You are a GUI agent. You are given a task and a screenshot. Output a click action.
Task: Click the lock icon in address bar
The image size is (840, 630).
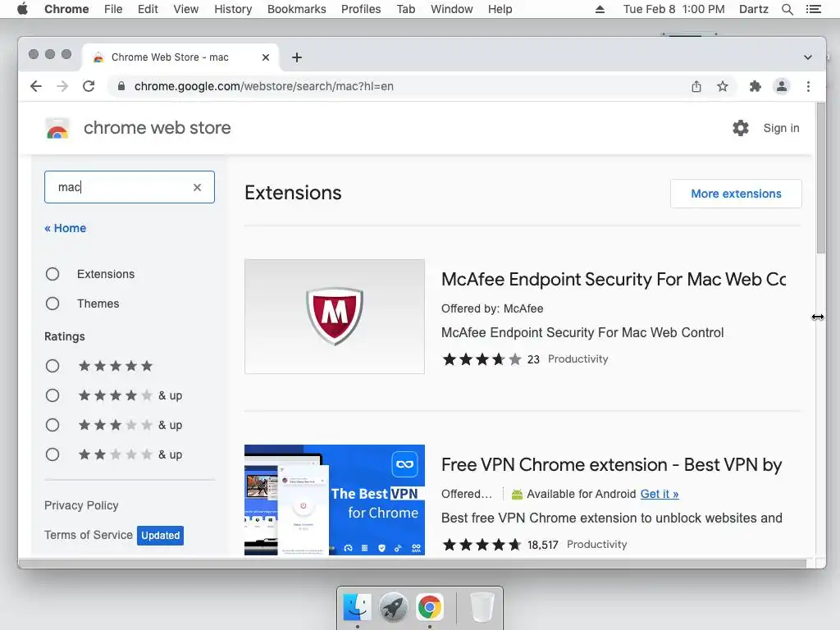click(121, 86)
